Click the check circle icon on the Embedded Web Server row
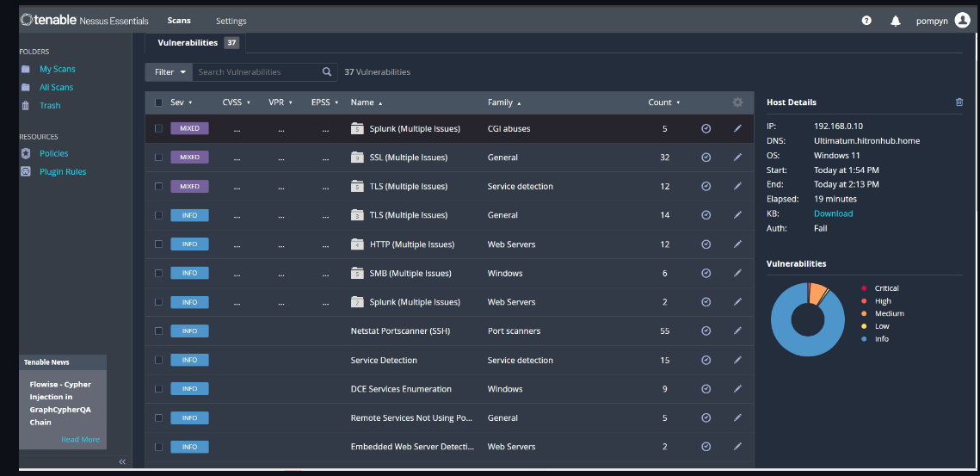This screenshot has width=980, height=476. pyautogui.click(x=706, y=447)
